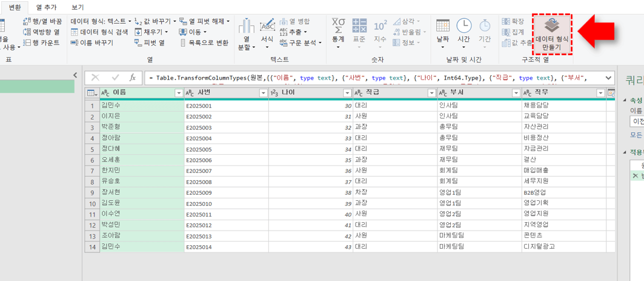Viewport: 644px width, 281px height.
Task: Click inside the formula bar text
Action: coord(363,78)
